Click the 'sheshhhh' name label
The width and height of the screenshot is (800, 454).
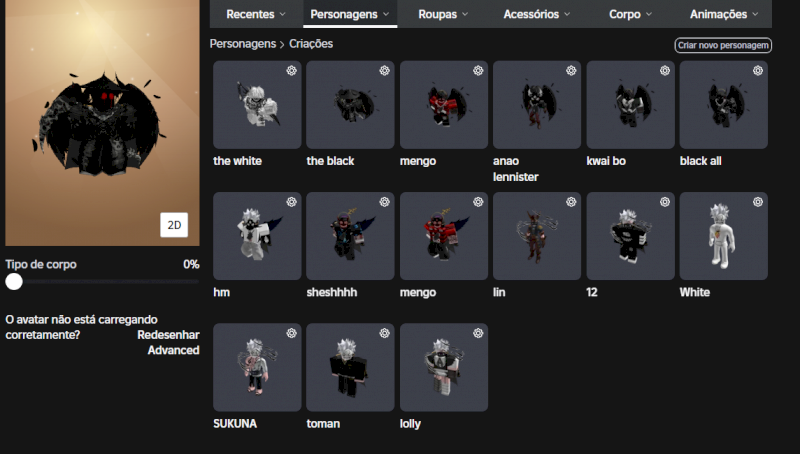[x=332, y=292]
